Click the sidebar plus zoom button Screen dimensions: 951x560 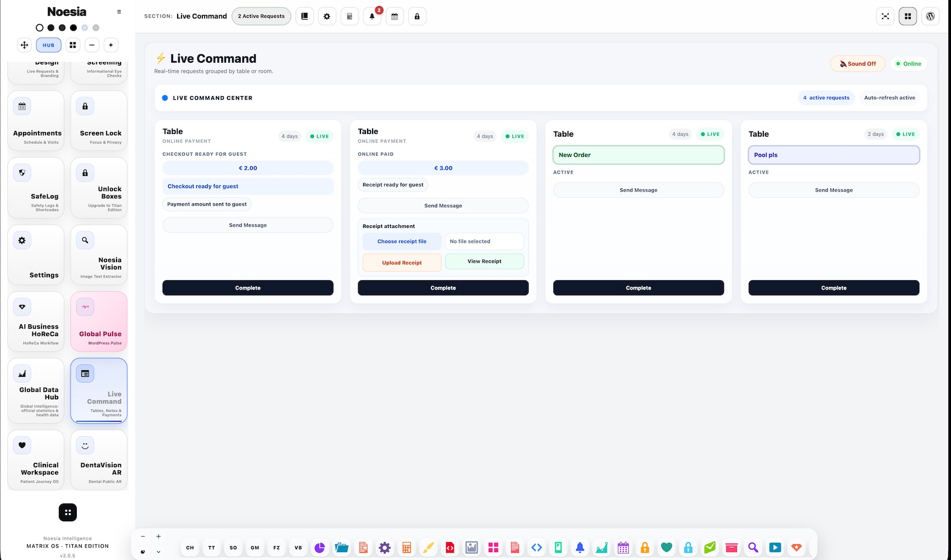point(111,45)
